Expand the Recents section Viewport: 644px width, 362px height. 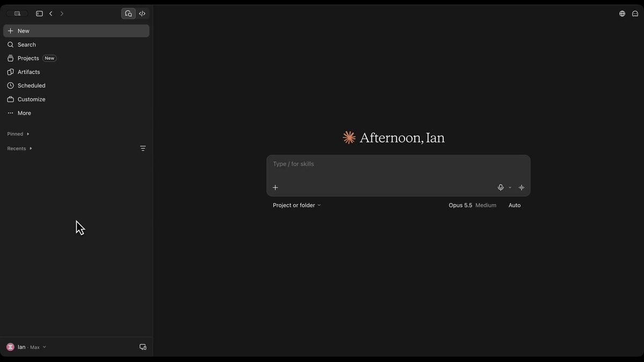(20, 149)
